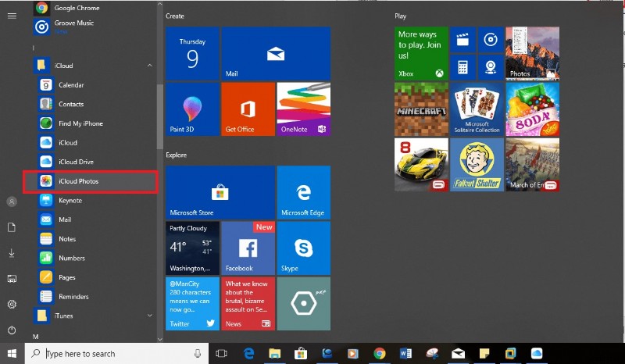Click the Power button in Start sidebar

pos(12,330)
